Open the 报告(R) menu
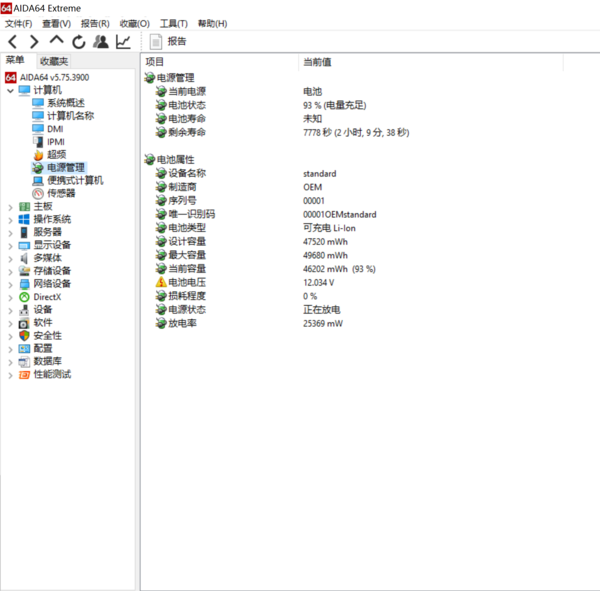 tap(95, 24)
